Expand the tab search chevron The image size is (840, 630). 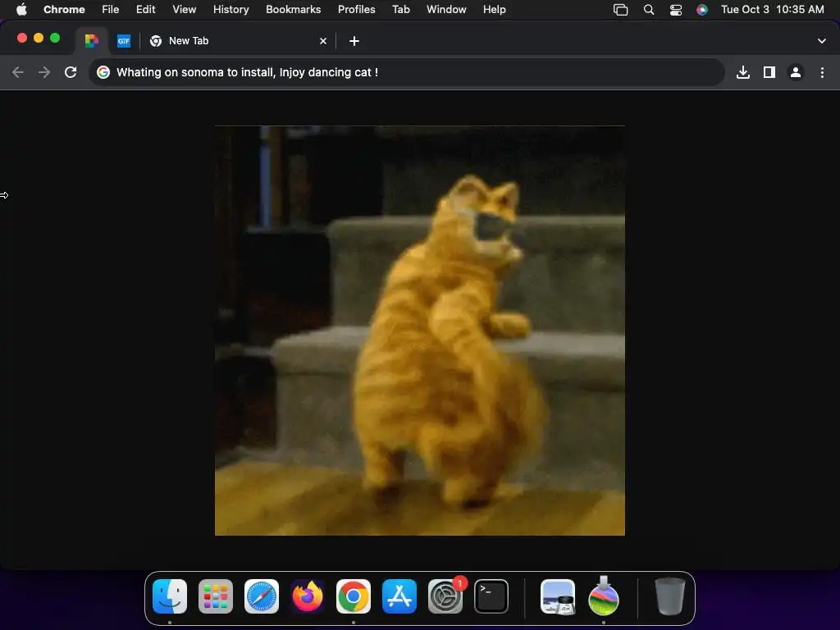coord(821,41)
